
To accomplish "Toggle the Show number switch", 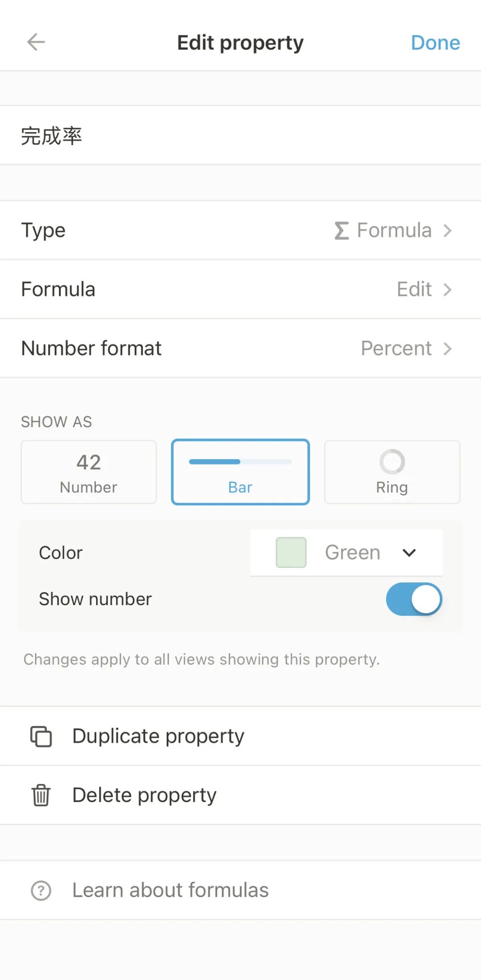I will click(x=414, y=599).
